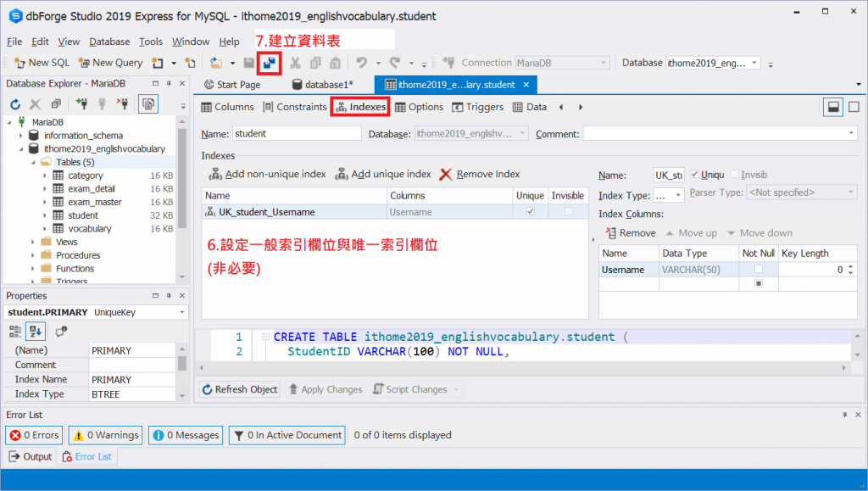
Task: Click the Undo arrow icon
Action: click(361, 63)
